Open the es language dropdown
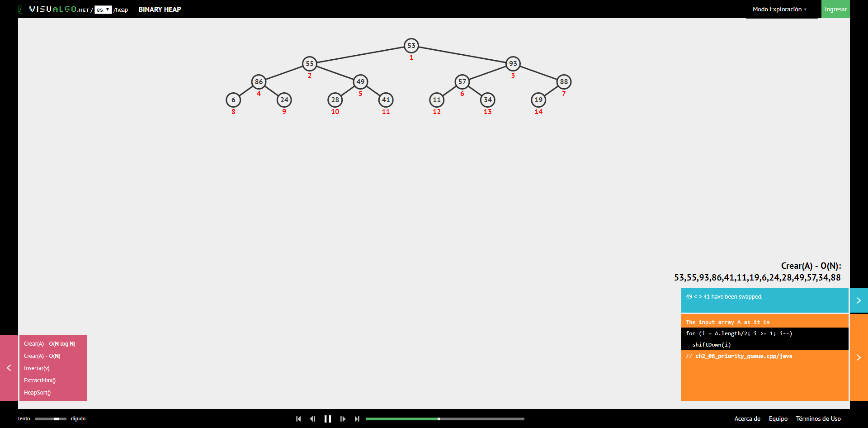868x428 pixels. pyautogui.click(x=103, y=10)
